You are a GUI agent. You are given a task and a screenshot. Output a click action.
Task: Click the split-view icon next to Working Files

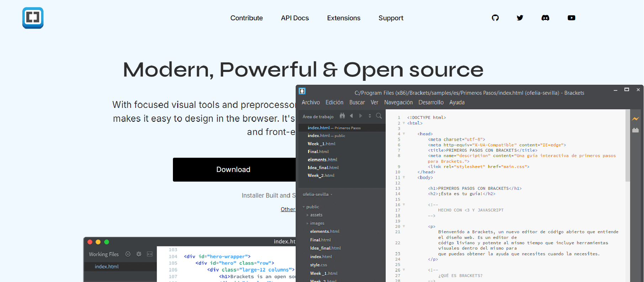150,254
